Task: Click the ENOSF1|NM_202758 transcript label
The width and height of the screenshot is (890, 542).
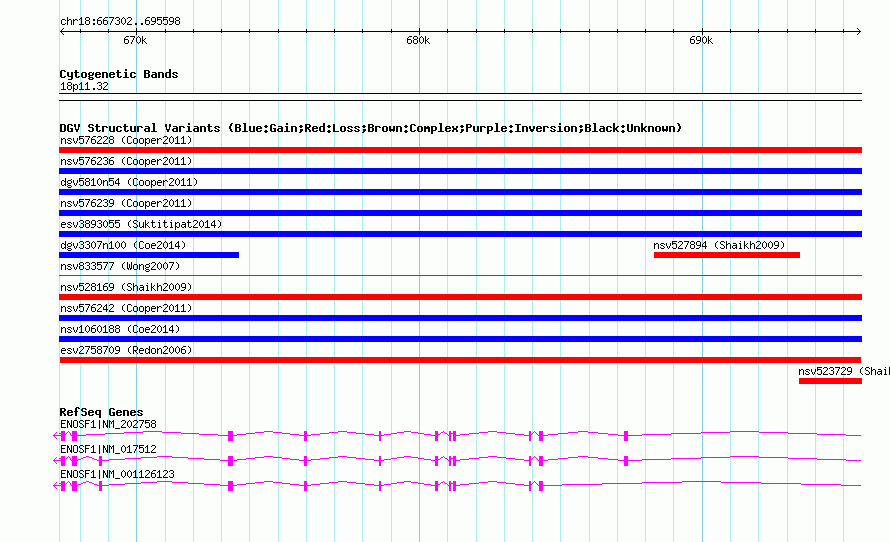Action: pos(108,424)
